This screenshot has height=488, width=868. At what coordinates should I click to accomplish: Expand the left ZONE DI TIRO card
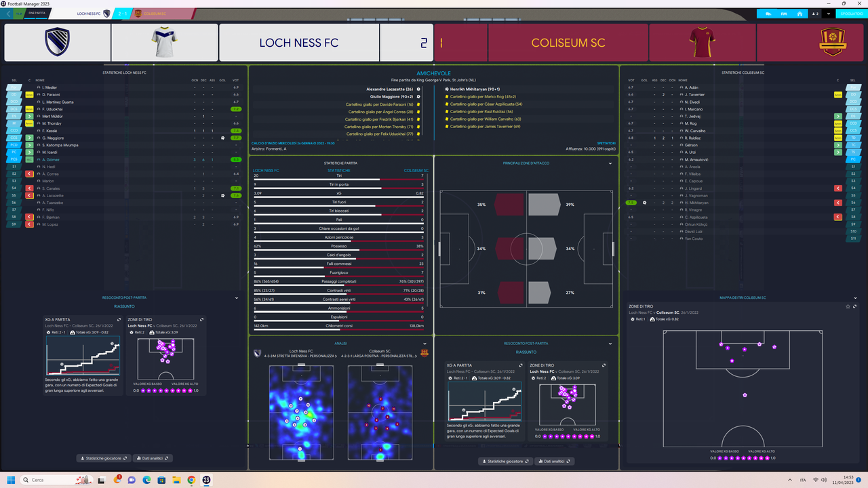click(x=201, y=319)
